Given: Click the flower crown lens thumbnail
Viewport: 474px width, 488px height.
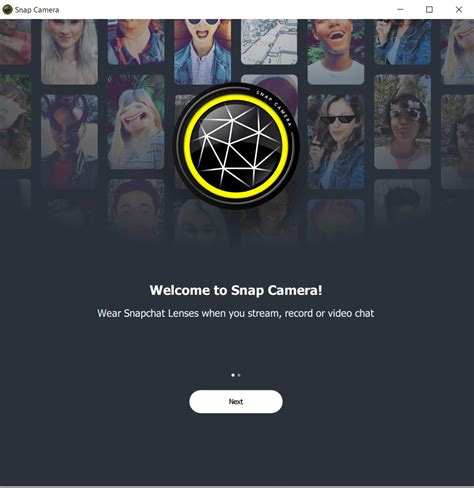Looking at the screenshot, I should [x=402, y=122].
